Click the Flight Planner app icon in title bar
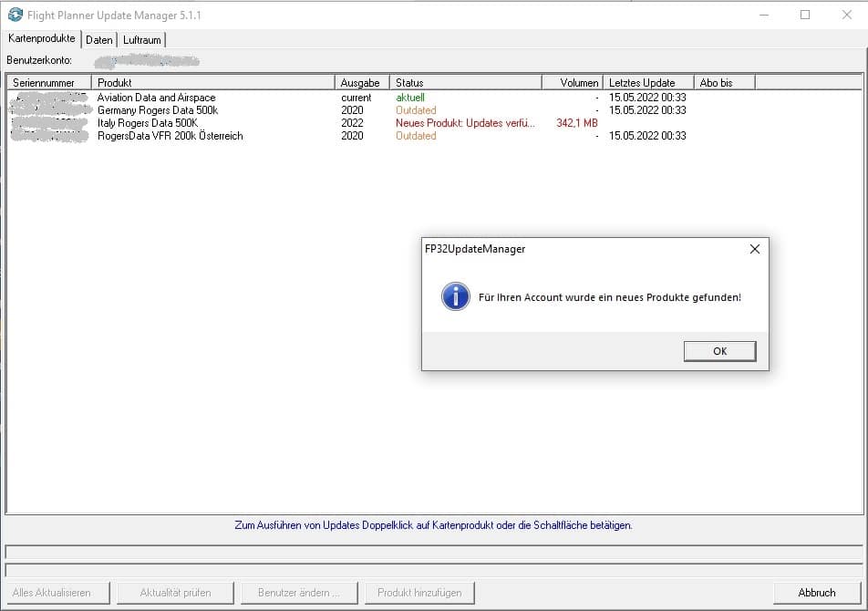 point(15,15)
